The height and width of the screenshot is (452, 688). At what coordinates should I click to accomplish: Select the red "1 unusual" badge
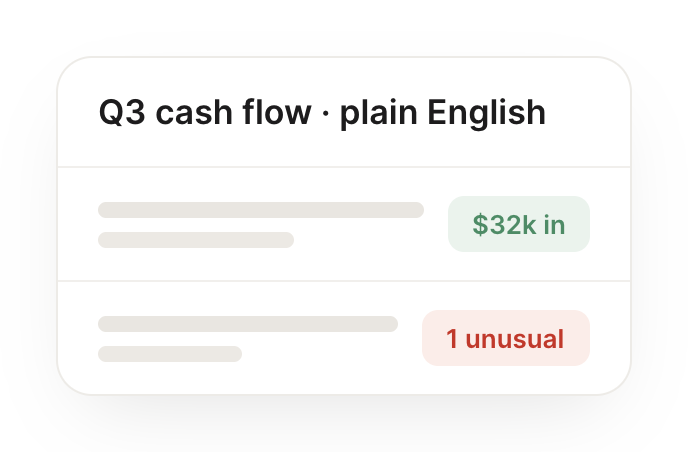(x=505, y=338)
